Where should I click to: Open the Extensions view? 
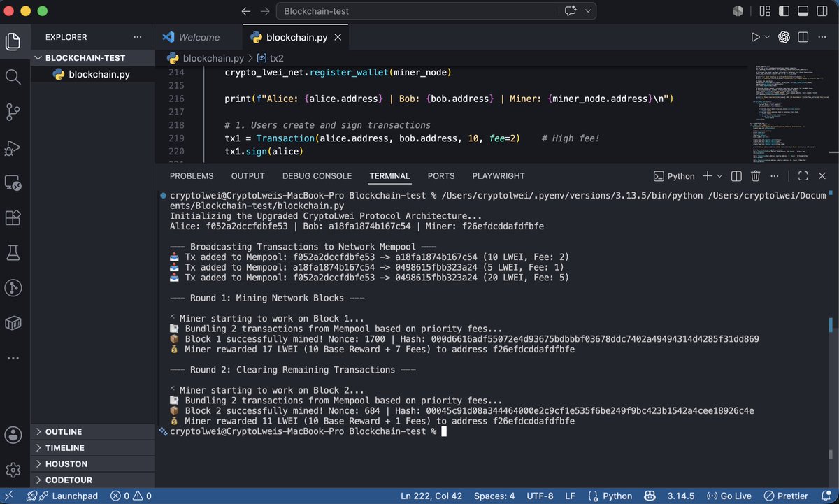point(13,218)
